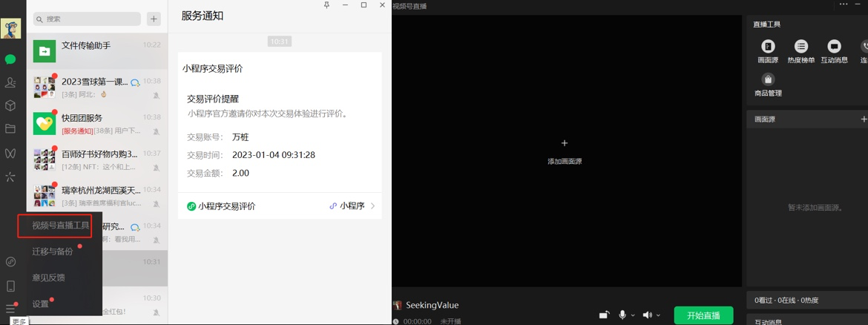868x325 pixels.
Task: Open the Channels star icon in sidebar
Action: coord(10,177)
